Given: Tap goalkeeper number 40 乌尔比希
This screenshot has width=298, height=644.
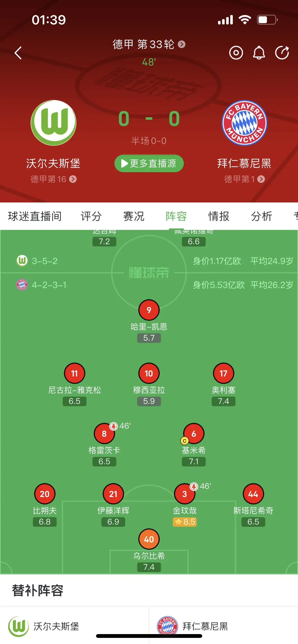Looking at the screenshot, I should [x=149, y=539].
